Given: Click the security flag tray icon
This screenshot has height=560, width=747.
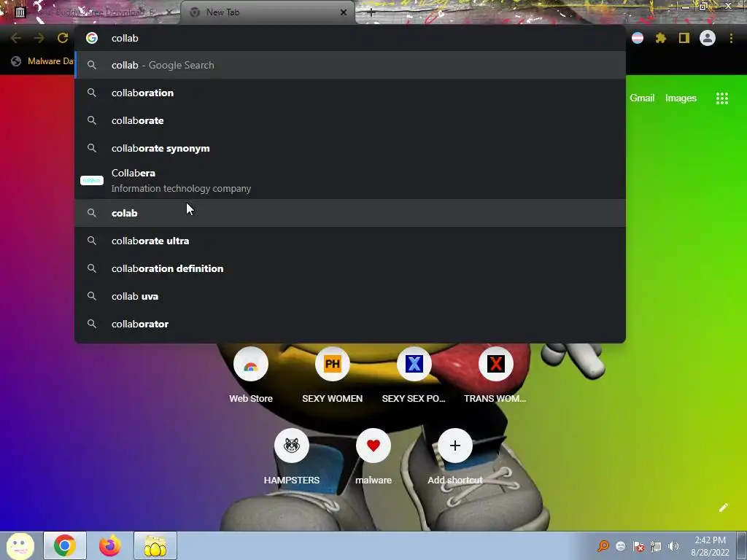Looking at the screenshot, I should tap(638, 546).
